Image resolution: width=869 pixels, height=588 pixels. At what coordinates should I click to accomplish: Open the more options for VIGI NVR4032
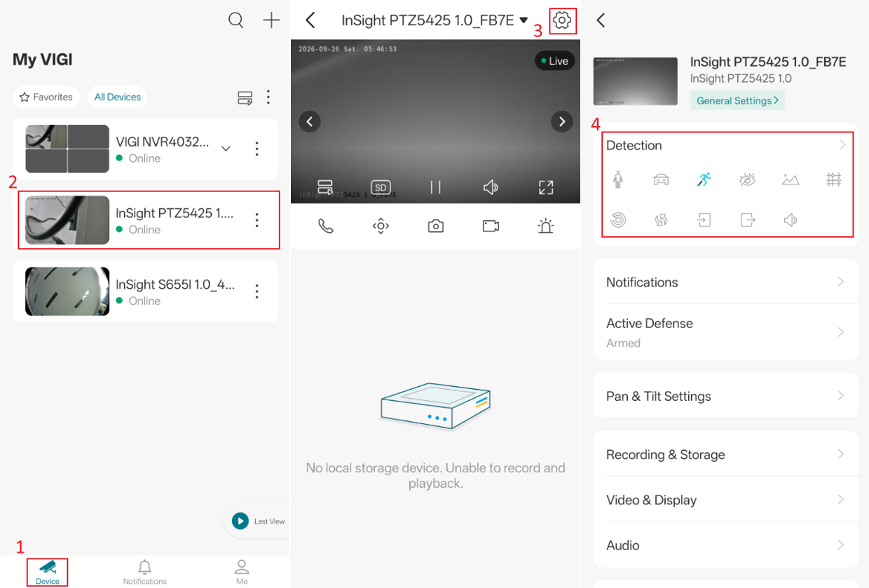[257, 149]
